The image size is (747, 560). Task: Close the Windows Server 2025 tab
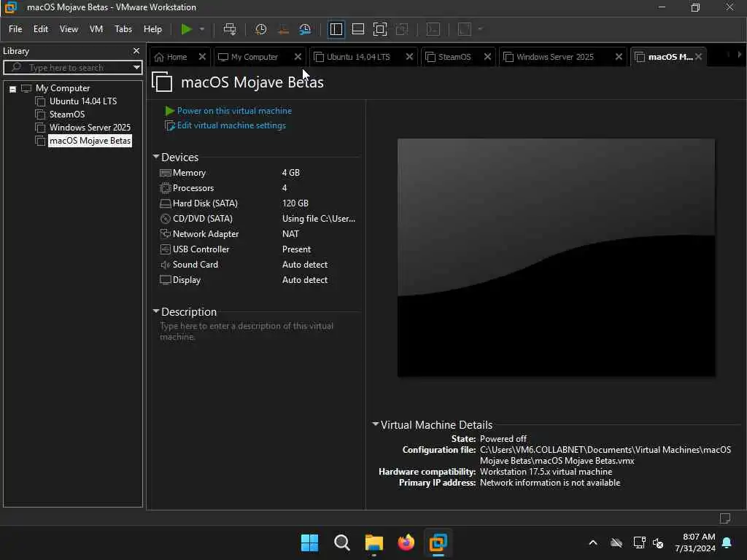[x=619, y=57]
